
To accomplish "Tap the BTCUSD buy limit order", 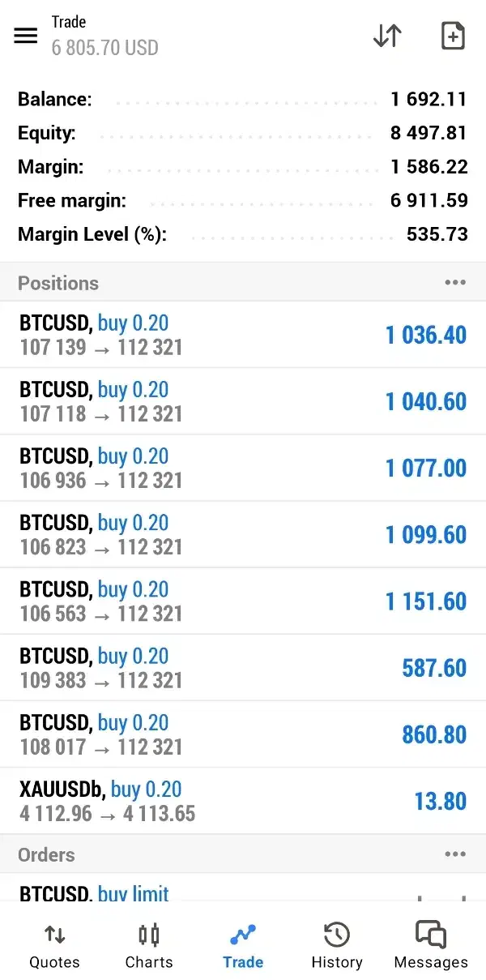I will (x=243, y=890).
